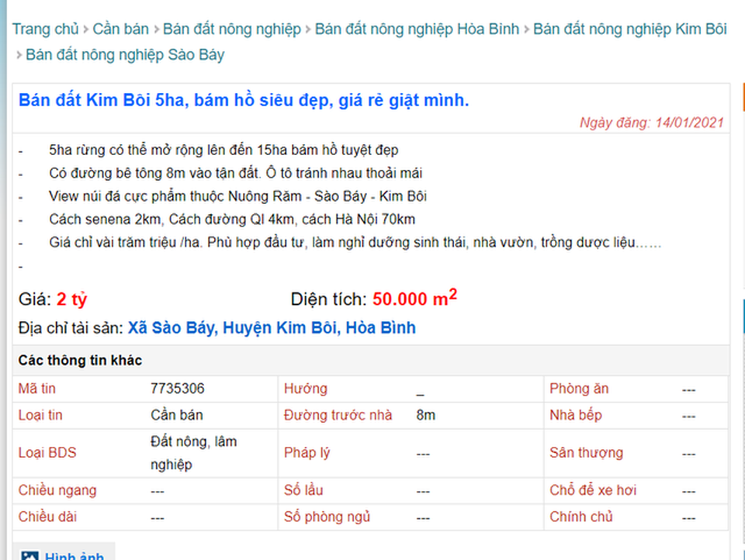Screen dimensions: 745x560
Task: Click the listing title Bán đất Kim Bôi 5ha
Action: click(x=244, y=100)
